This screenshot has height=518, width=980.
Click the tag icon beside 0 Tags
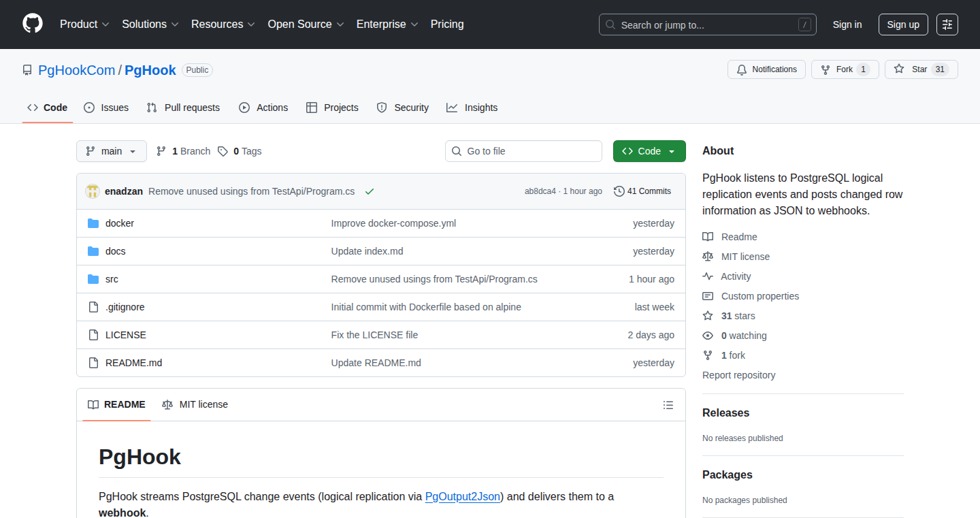[223, 151]
